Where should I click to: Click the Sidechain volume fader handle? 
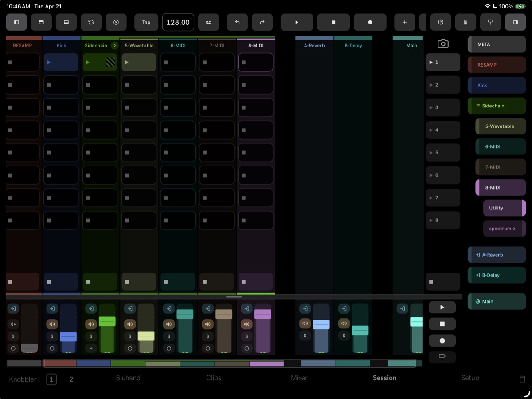pyautogui.click(x=107, y=321)
